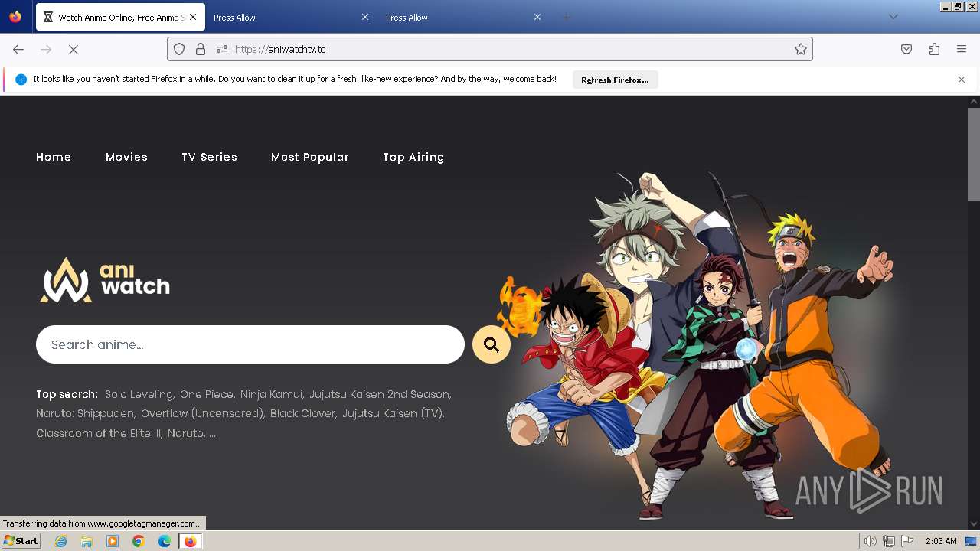The image size is (980, 551).
Task: Select Black Clover top search
Action: (x=302, y=413)
